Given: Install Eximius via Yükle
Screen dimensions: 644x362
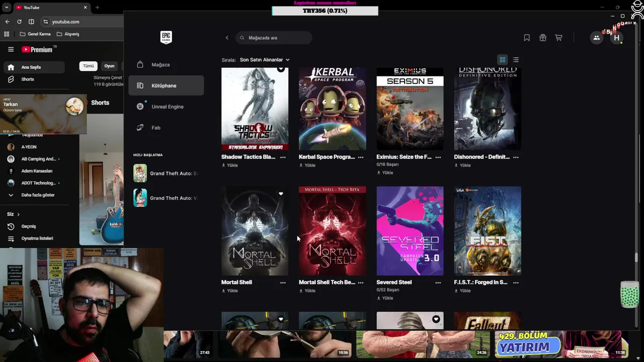Looking at the screenshot, I should point(384,172).
